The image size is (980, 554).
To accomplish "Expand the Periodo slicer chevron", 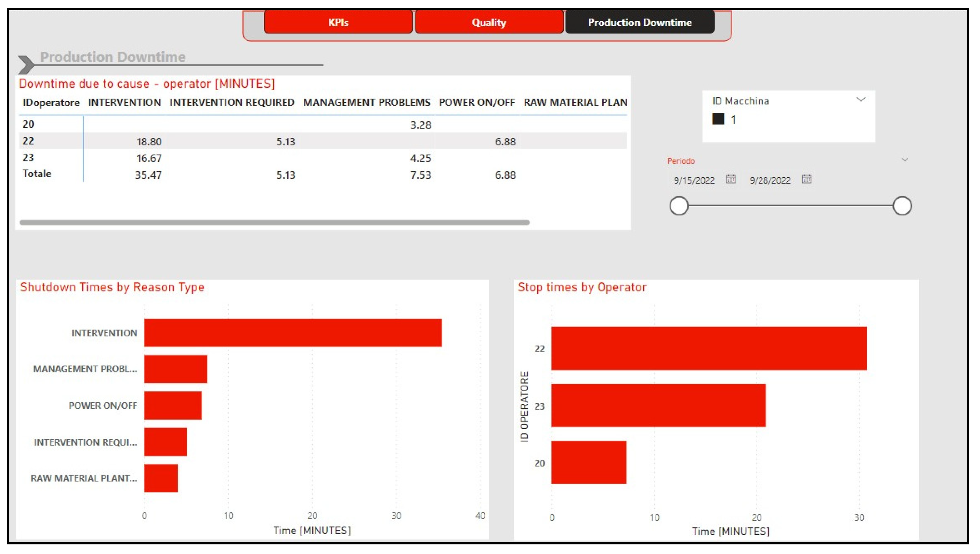I will [905, 160].
